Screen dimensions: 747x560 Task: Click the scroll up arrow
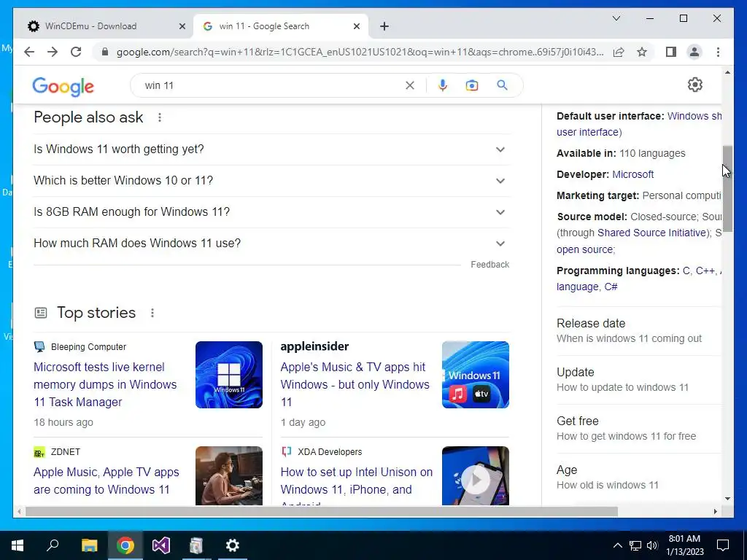pos(727,72)
